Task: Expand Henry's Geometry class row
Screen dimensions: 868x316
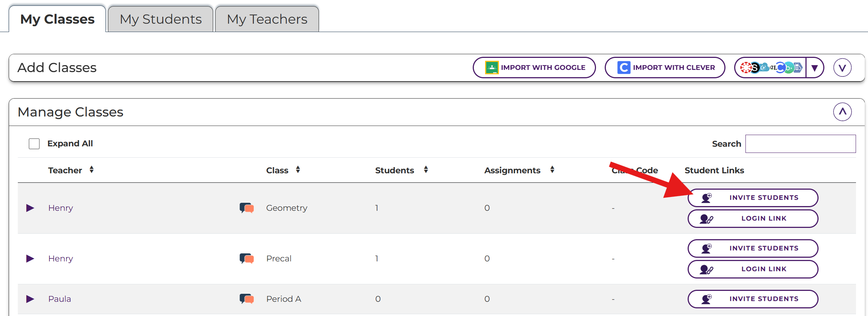Action: pyautogui.click(x=30, y=208)
